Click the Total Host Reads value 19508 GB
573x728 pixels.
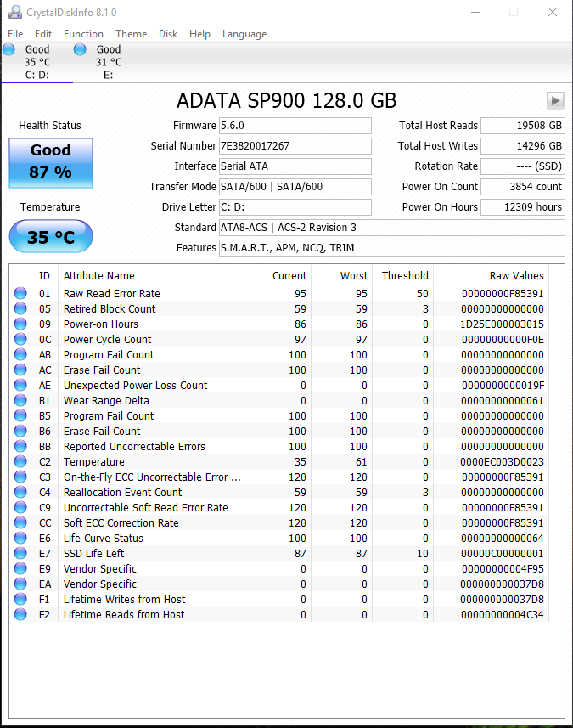(x=523, y=126)
